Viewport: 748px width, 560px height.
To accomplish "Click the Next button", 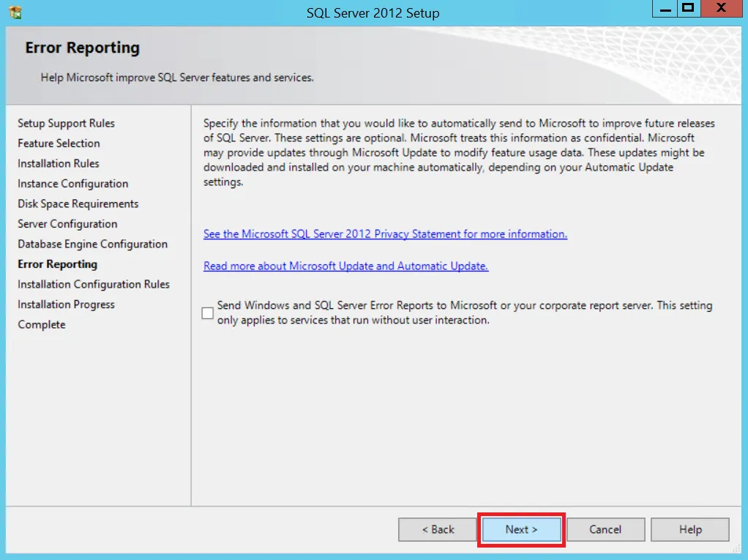I will tap(521, 529).
